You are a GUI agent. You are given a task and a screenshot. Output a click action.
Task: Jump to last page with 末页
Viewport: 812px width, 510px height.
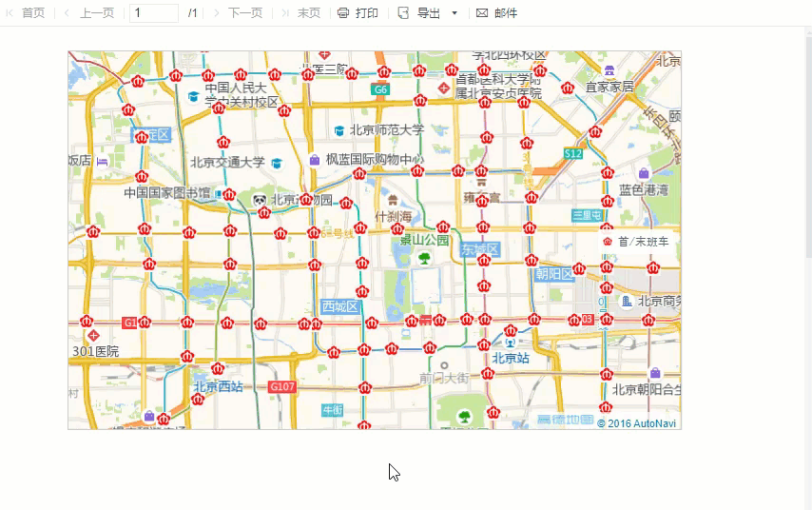(301, 13)
